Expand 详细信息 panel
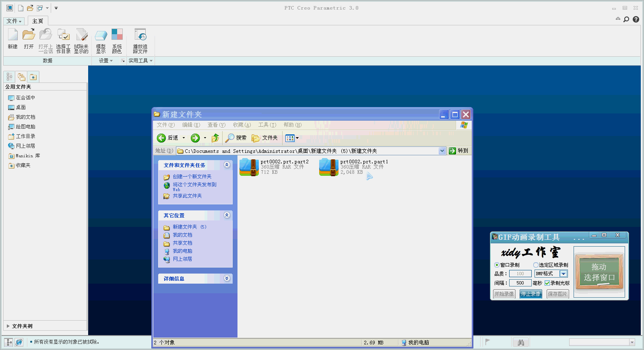 [x=227, y=278]
